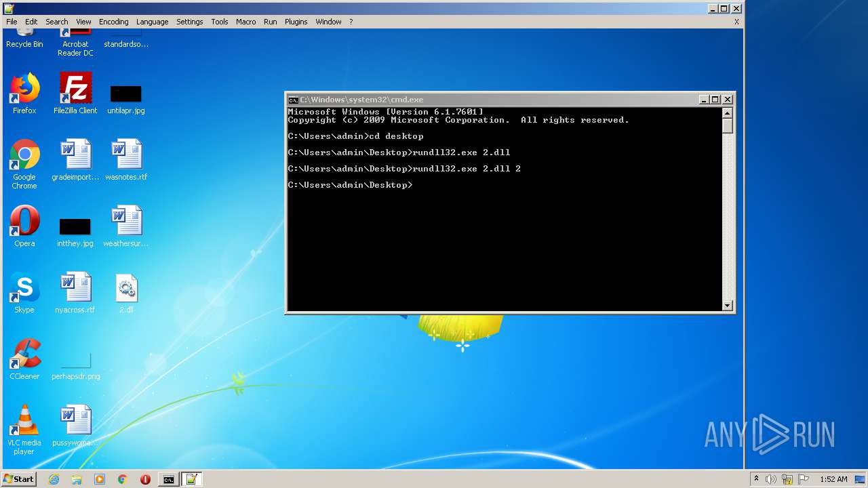This screenshot has height=488, width=868.
Task: Open the ? help menu
Action: point(351,22)
